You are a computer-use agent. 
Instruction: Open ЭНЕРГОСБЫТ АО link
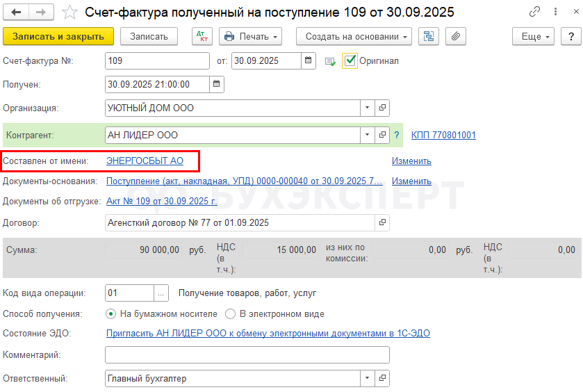click(145, 161)
